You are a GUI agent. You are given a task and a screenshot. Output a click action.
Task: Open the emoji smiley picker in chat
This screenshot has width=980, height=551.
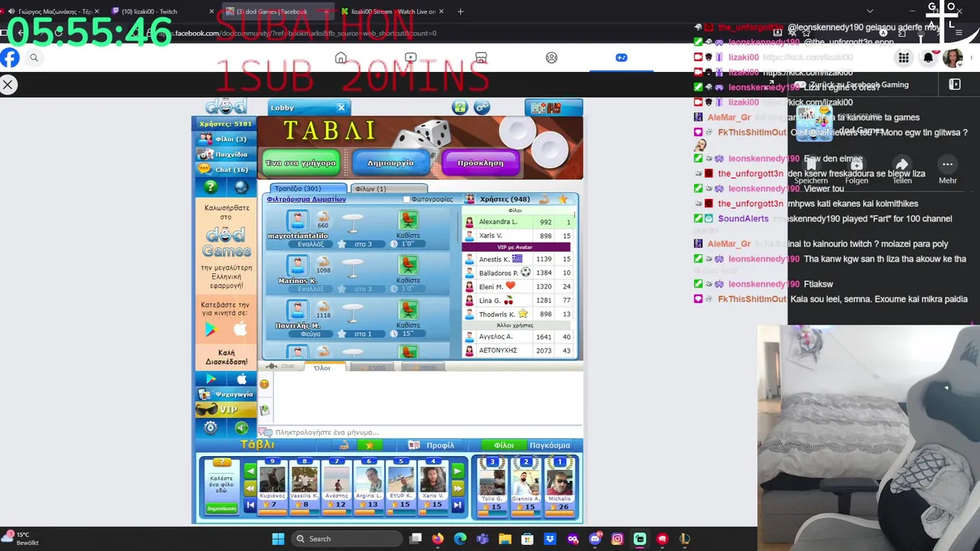265,384
